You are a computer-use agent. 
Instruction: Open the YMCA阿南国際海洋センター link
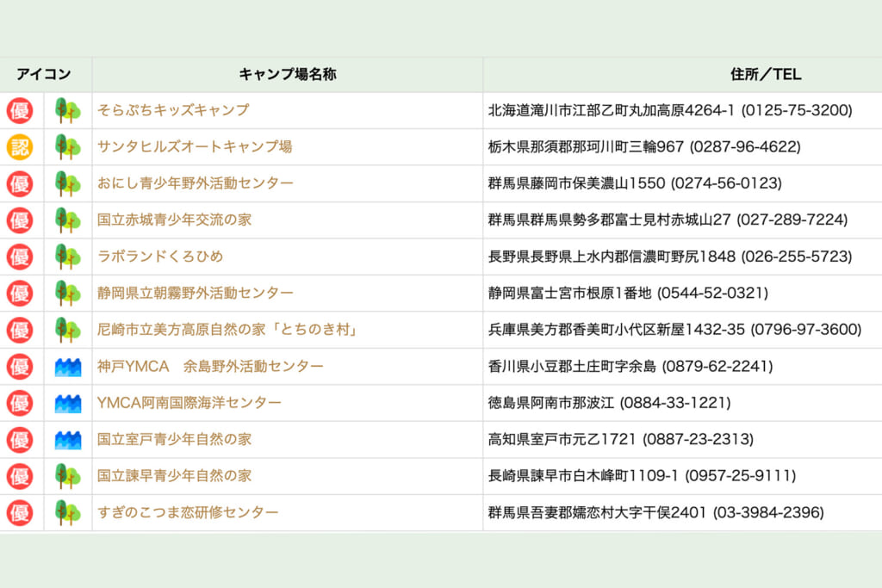(189, 403)
